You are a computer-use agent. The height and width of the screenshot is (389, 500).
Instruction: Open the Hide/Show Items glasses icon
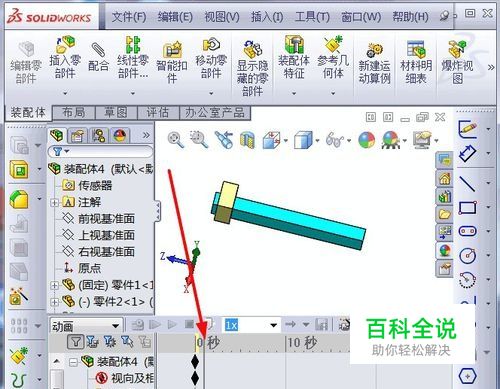[x=335, y=140]
